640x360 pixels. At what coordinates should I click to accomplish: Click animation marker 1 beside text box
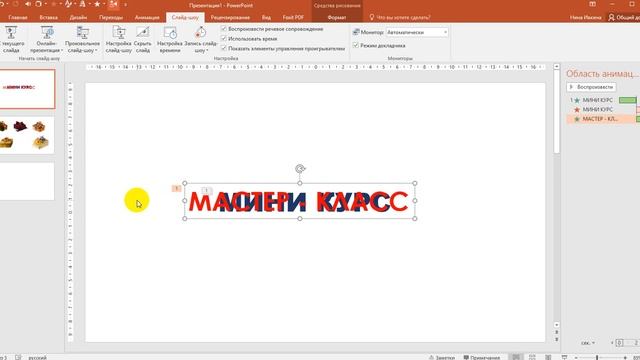point(176,188)
